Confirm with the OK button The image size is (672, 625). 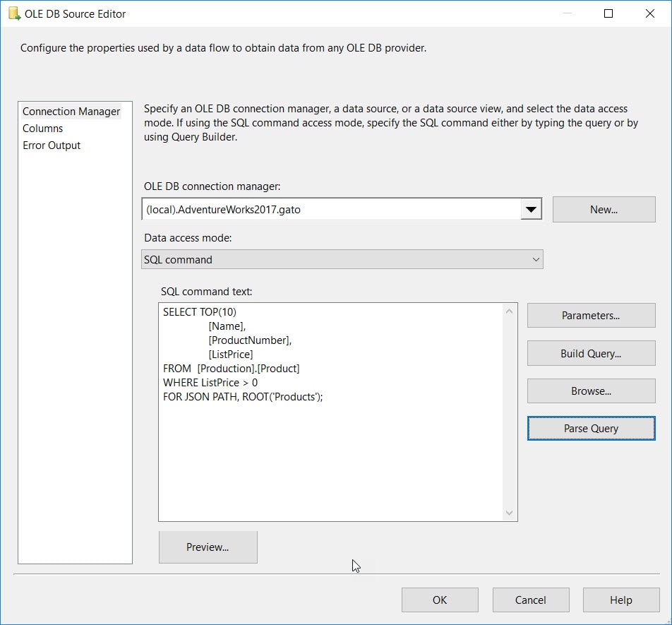(x=440, y=600)
